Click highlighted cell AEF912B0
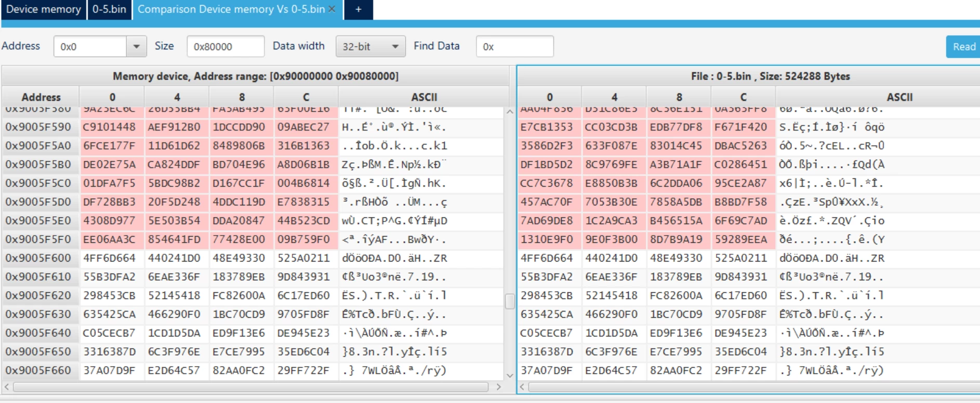The height and width of the screenshot is (403, 980). coord(177,127)
